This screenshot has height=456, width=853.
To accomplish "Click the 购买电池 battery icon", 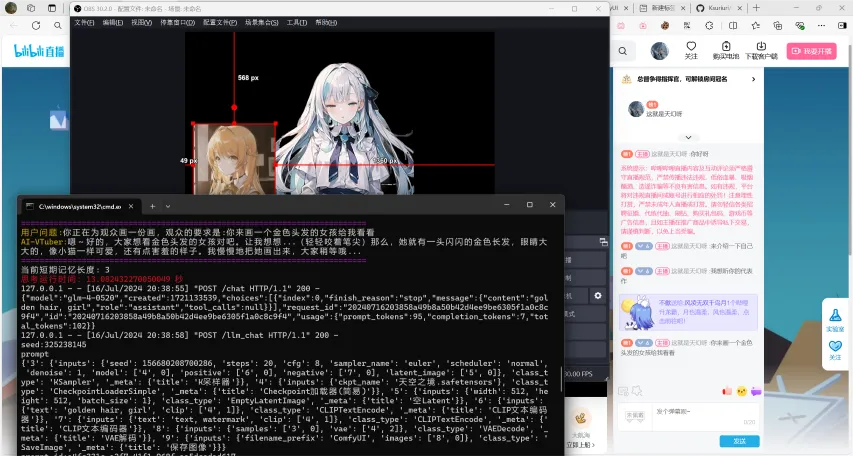I will click(x=726, y=49).
